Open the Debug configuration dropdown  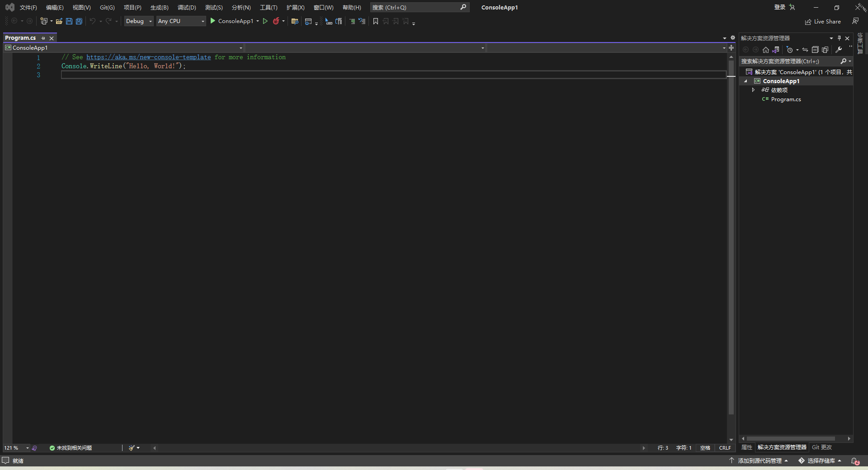[x=138, y=21]
